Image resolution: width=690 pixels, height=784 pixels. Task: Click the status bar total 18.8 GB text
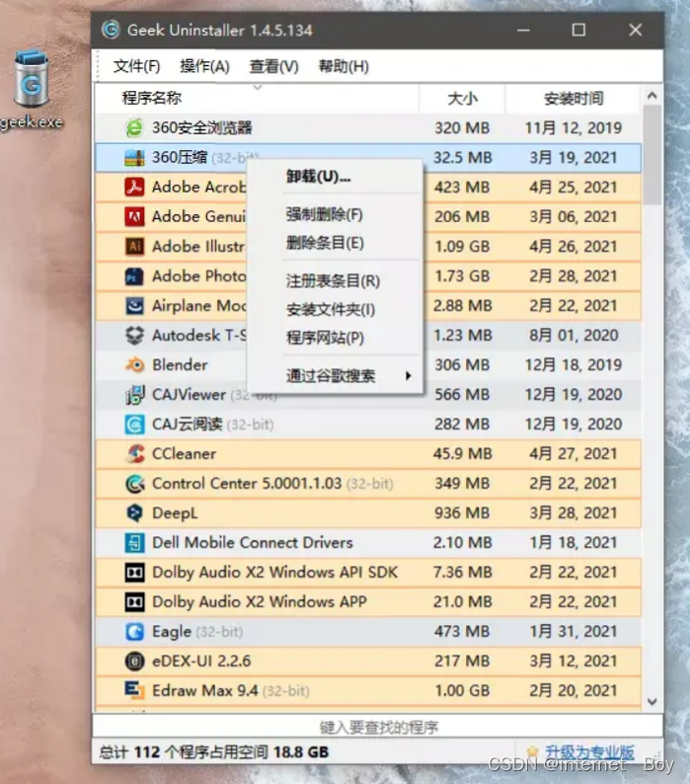coord(213,751)
